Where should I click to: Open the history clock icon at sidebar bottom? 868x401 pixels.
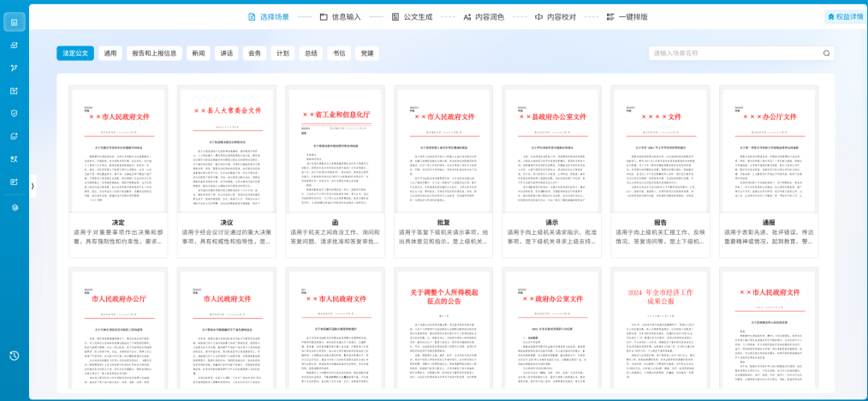[15, 356]
